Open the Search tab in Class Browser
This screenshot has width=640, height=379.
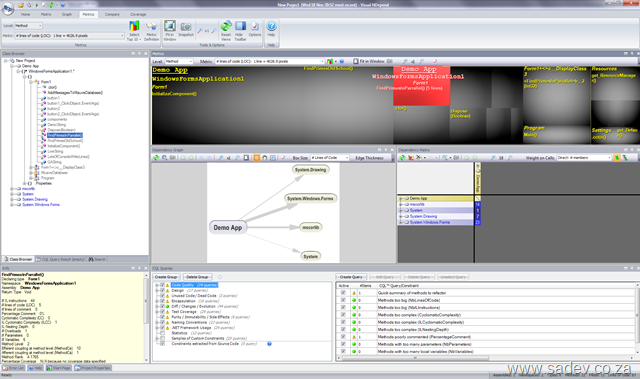tap(97, 259)
